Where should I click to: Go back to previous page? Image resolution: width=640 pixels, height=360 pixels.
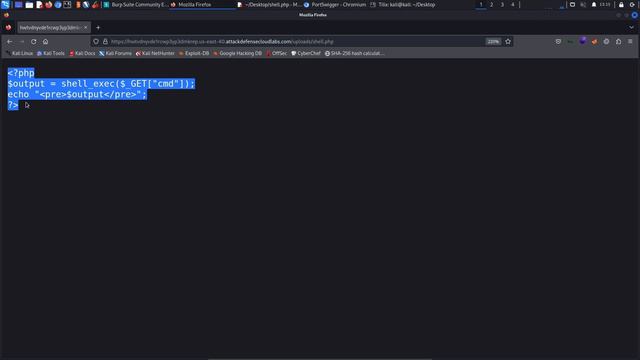(10, 41)
